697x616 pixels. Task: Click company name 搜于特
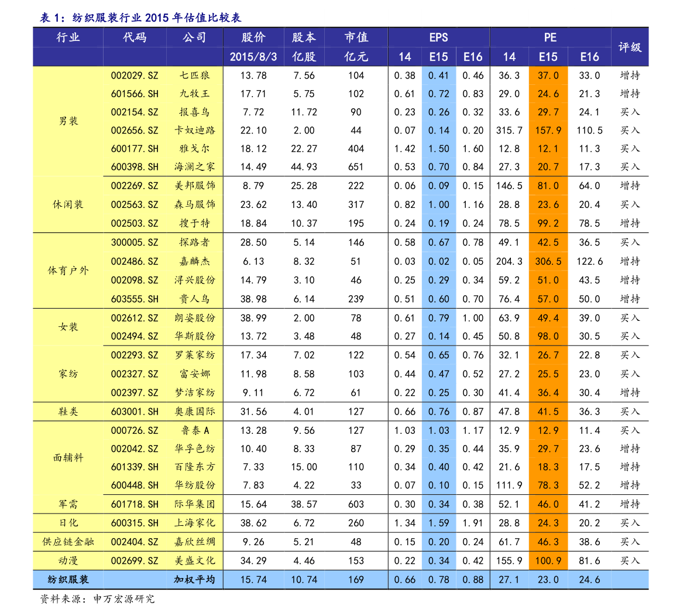tap(195, 223)
